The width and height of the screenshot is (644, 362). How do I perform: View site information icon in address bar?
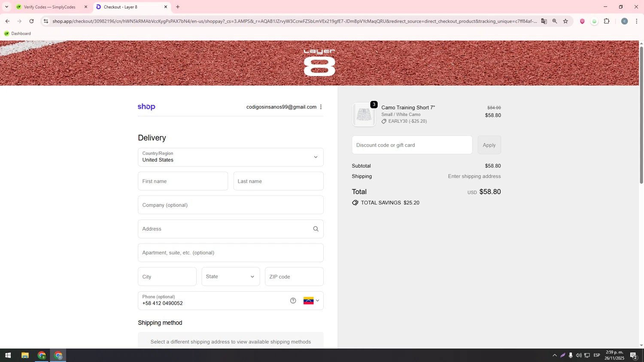[46, 21]
